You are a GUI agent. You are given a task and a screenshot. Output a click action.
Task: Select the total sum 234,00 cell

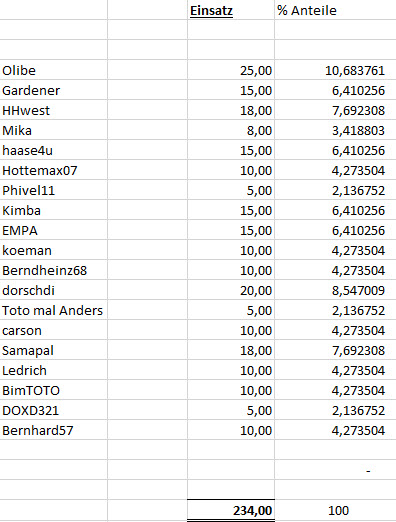click(231, 510)
